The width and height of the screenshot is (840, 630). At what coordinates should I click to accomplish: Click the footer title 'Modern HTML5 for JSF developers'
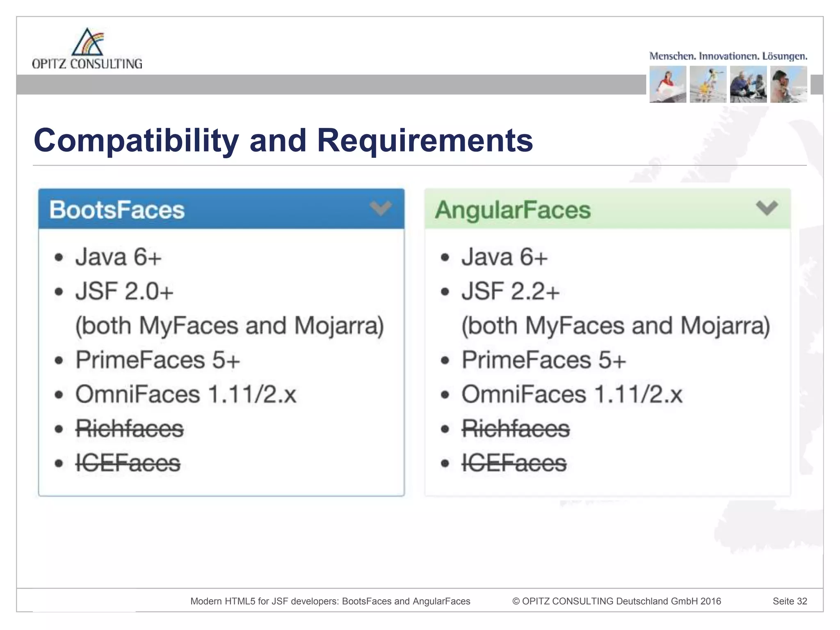[x=330, y=601]
